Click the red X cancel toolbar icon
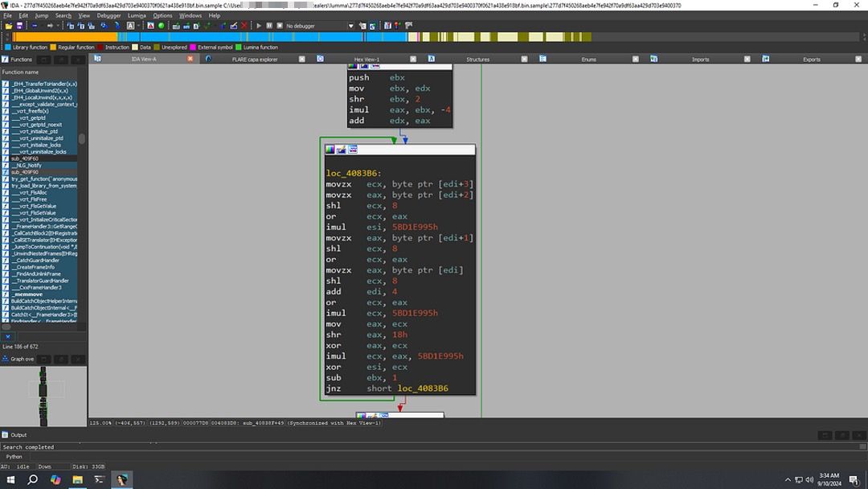The height and width of the screenshot is (489, 868). coord(244,26)
